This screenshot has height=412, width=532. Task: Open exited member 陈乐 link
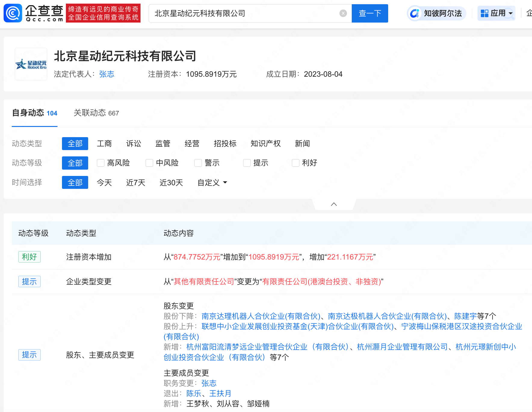click(194, 393)
